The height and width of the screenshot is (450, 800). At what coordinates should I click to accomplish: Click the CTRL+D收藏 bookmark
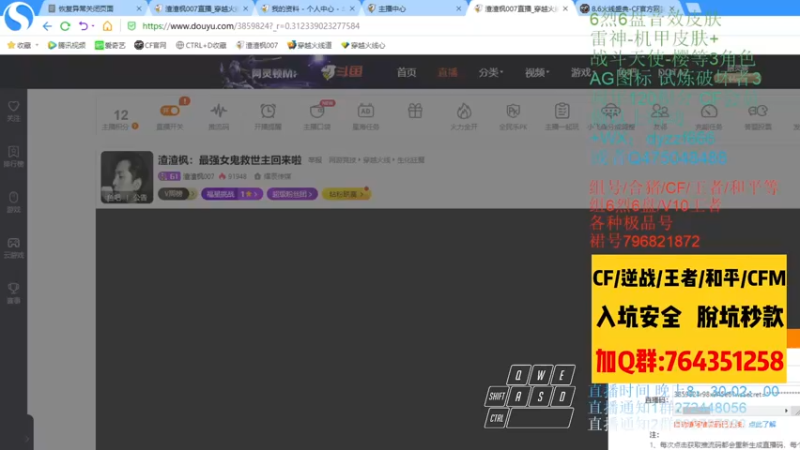coord(201,45)
